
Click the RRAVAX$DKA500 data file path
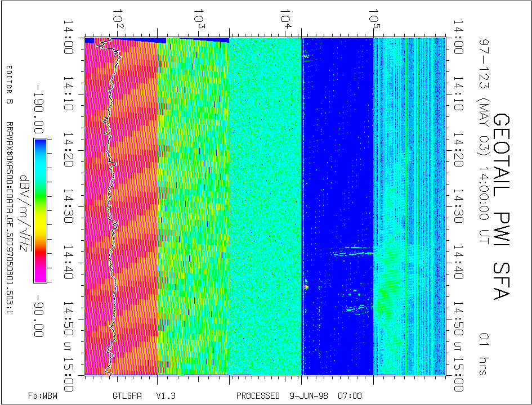coord(9,218)
